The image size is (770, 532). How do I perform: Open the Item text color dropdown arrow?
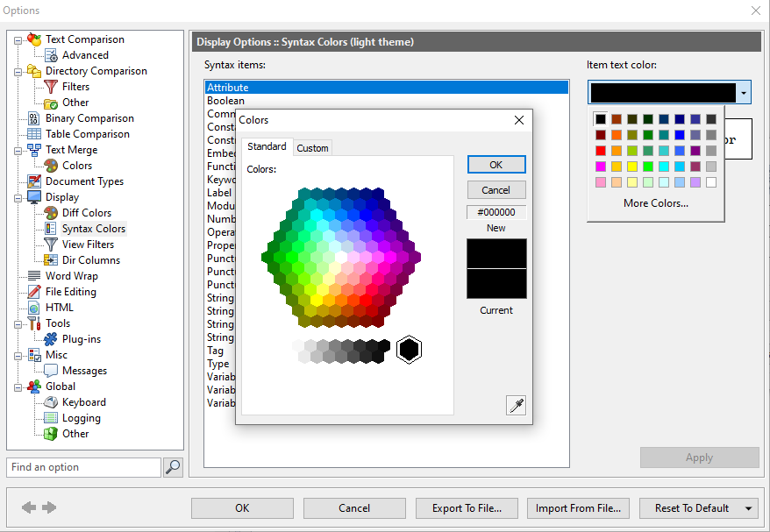pyautogui.click(x=744, y=92)
